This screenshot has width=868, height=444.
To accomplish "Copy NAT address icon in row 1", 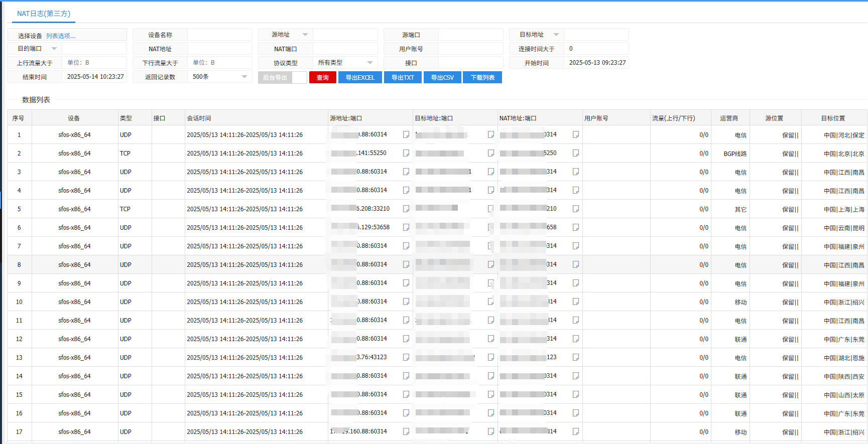I will pyautogui.click(x=576, y=134).
